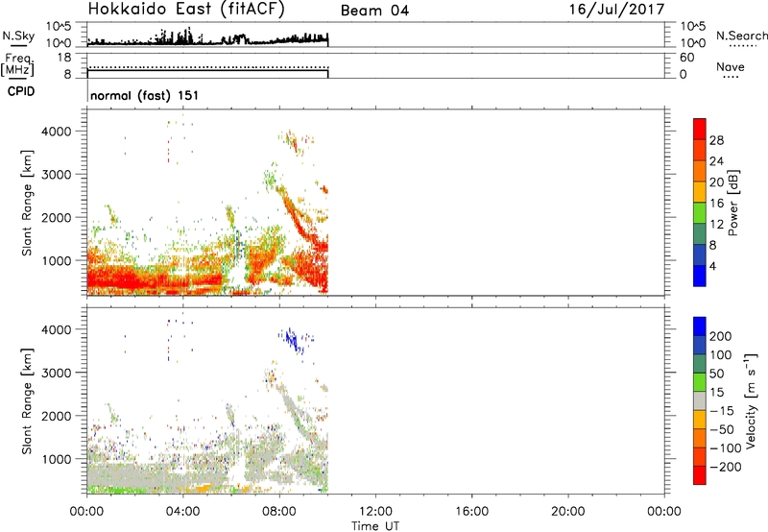Viewport: 768px width, 532px height.
Task: Pick the light green segment of Power color bar
Action: [x=700, y=213]
